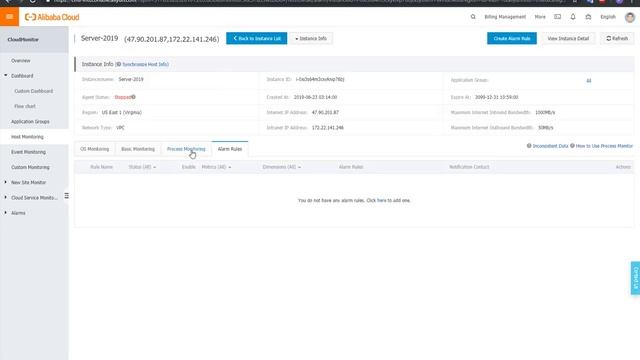Open the orange hamburger menu

pos(9,17)
